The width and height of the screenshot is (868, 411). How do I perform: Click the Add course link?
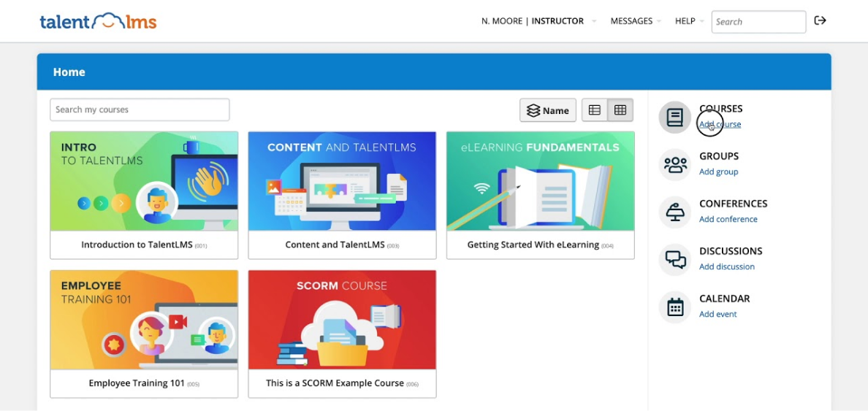click(x=720, y=124)
